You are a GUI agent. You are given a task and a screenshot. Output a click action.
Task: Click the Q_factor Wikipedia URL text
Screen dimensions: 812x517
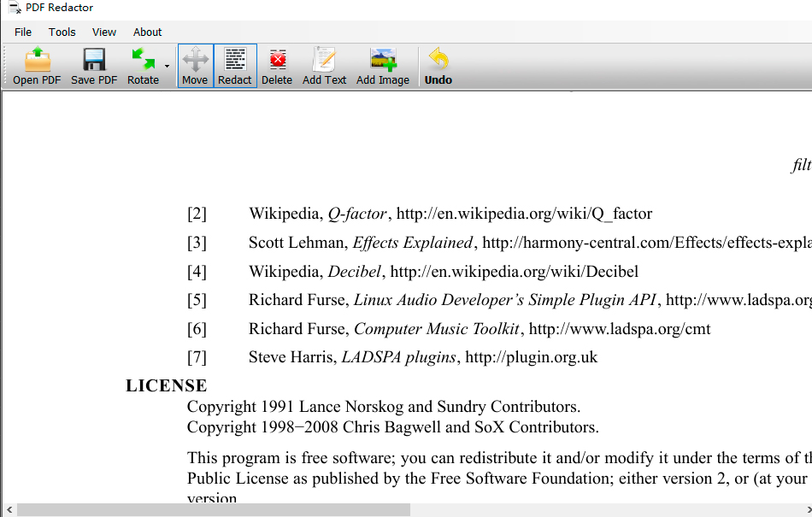click(524, 214)
